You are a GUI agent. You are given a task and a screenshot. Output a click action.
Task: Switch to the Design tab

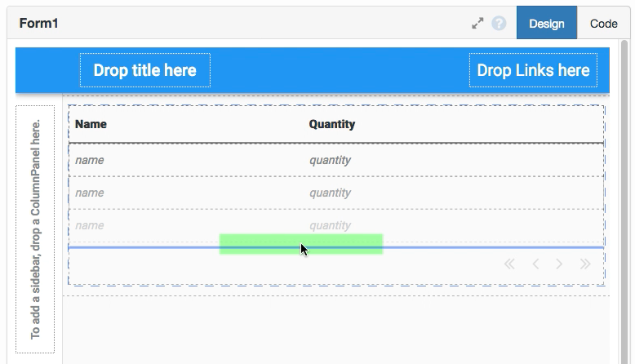tap(546, 24)
